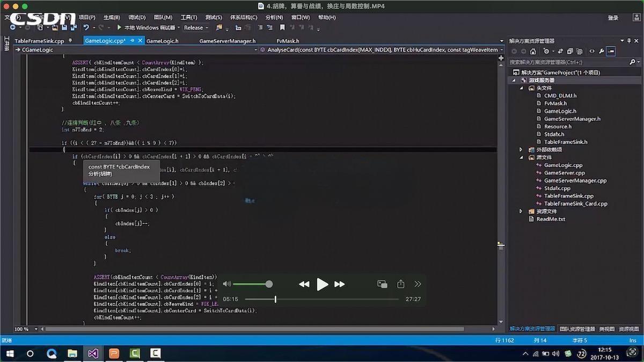Open the 分析(N) menu
The width and height of the screenshot is (644, 362).
tap(274, 17)
